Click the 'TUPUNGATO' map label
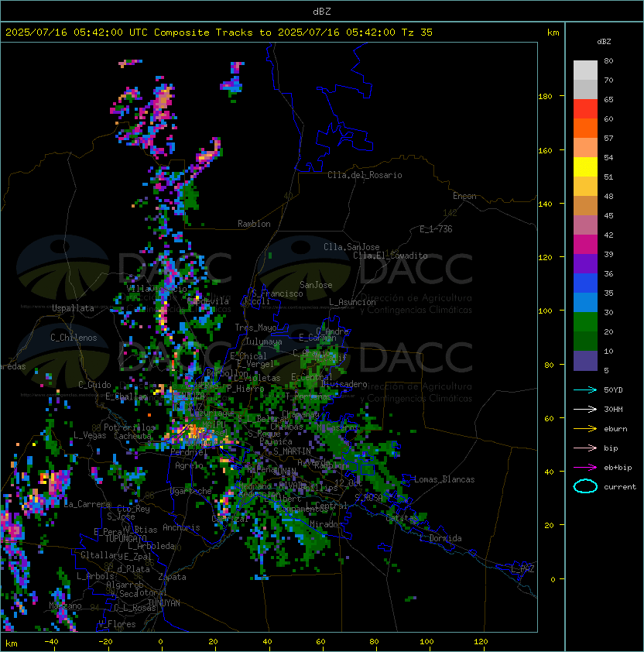 126,538
